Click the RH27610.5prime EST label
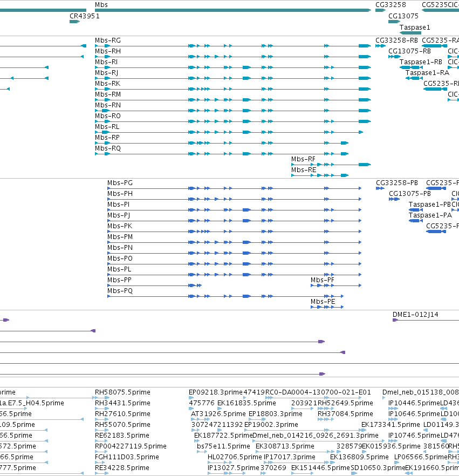 [x=122, y=414]
